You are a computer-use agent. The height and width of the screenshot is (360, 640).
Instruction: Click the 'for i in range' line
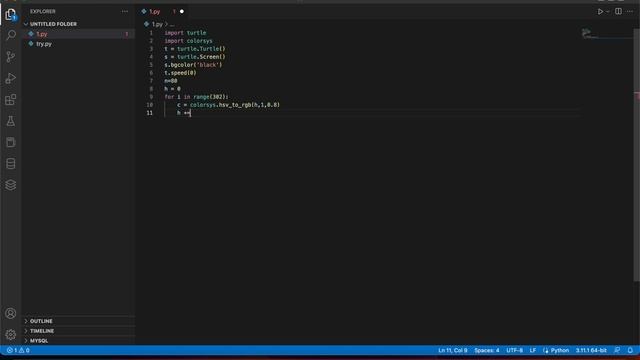point(196,97)
